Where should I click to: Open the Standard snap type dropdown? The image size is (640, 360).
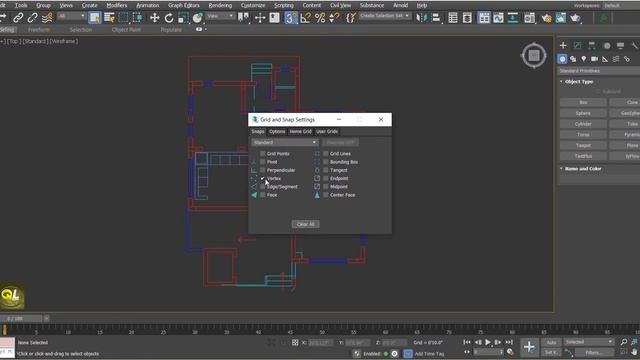coord(285,142)
